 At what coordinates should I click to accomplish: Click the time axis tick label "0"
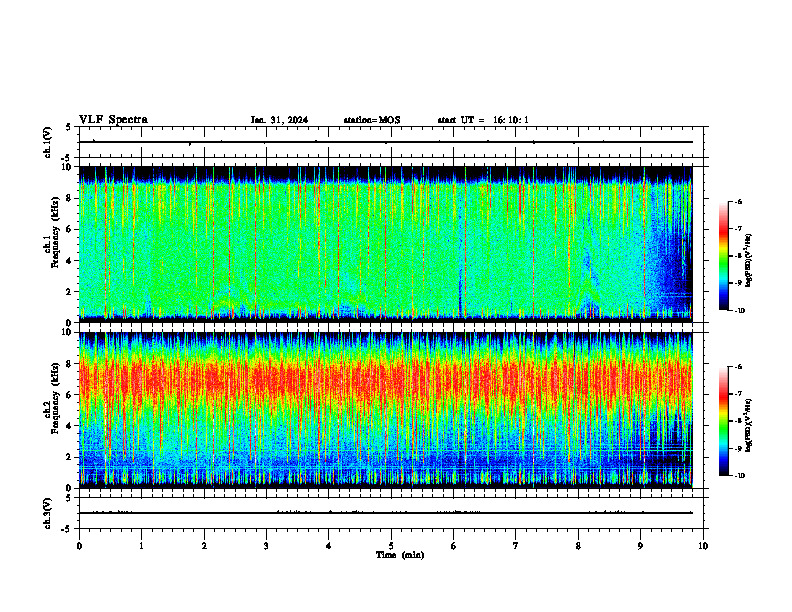point(79,546)
